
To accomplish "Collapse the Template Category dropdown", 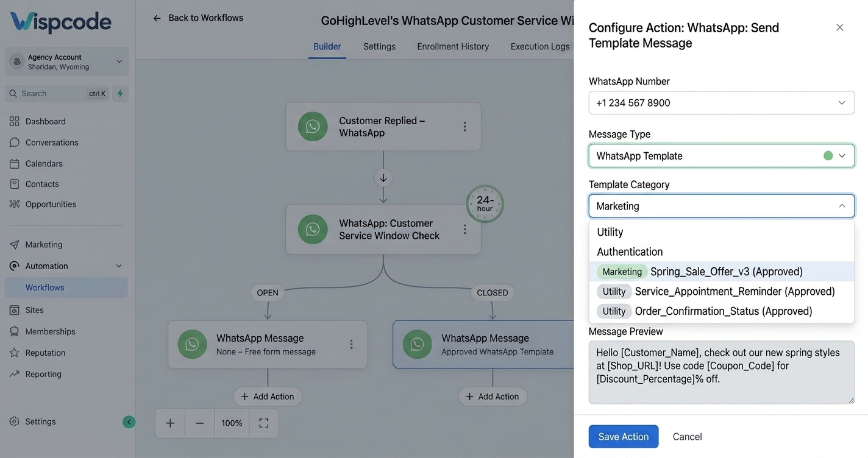I will tap(722, 206).
